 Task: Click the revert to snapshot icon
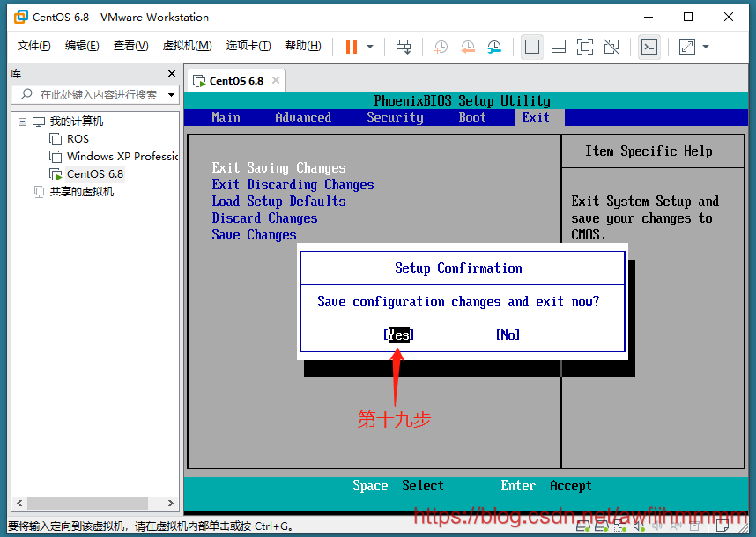pos(467,47)
